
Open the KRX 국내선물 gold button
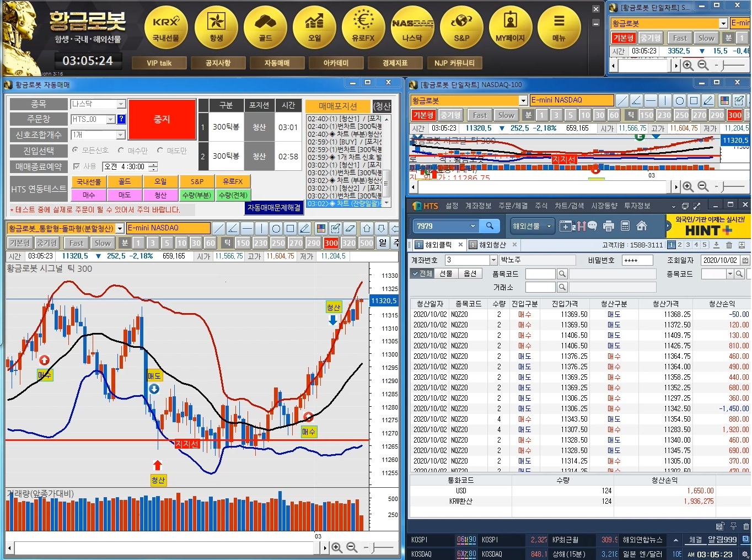[166, 28]
